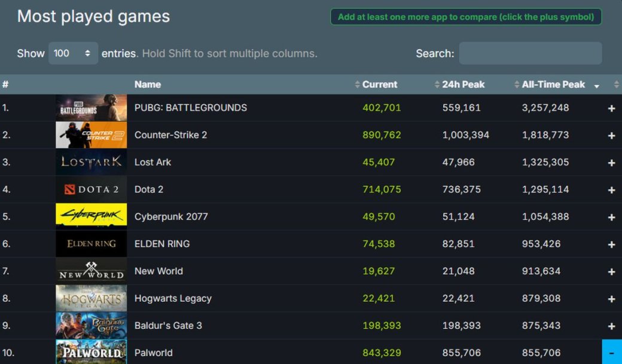Sort by Name column header
This screenshot has height=364, width=622.
tap(148, 84)
